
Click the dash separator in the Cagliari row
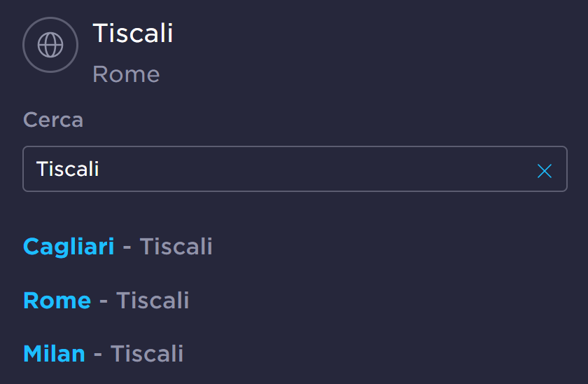127,247
